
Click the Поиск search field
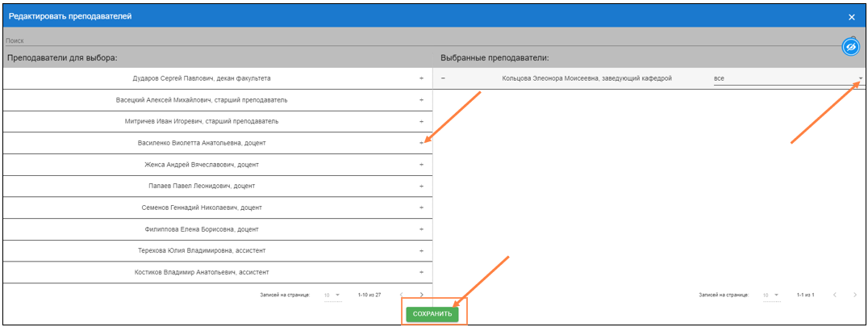[x=403, y=40]
